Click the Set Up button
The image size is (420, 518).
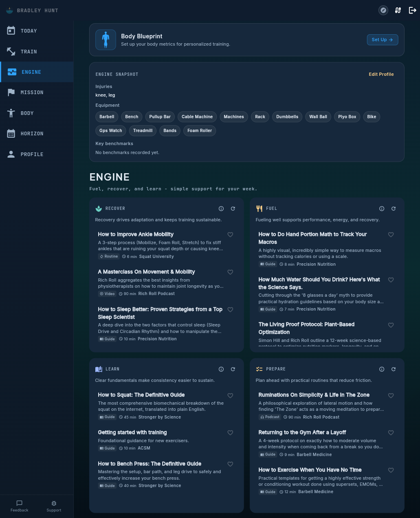click(x=382, y=40)
